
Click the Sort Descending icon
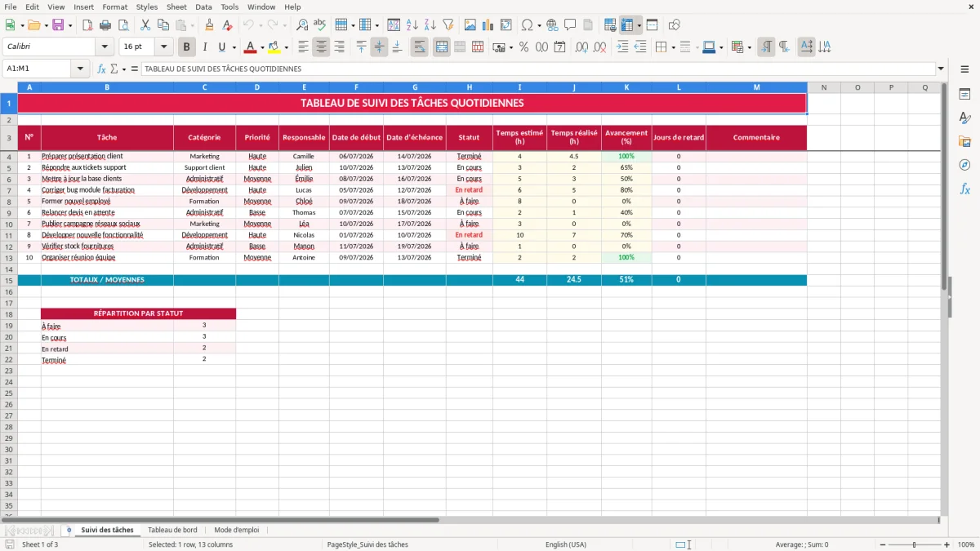coord(430,25)
